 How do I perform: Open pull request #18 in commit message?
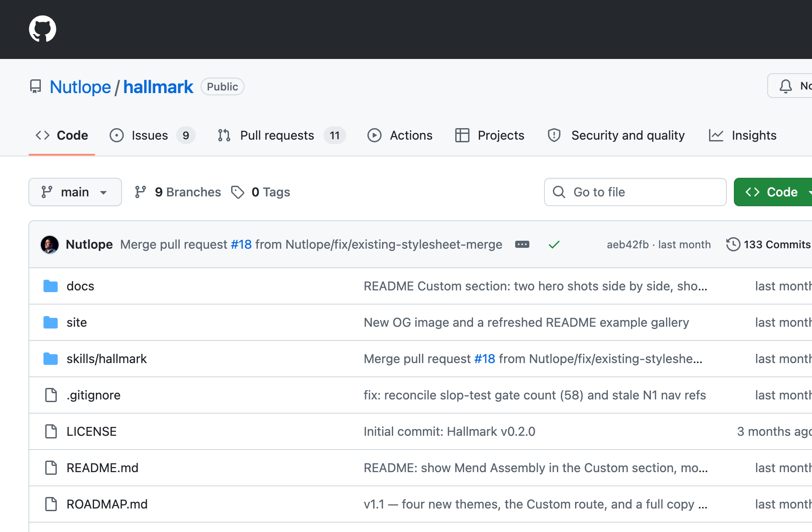(241, 244)
